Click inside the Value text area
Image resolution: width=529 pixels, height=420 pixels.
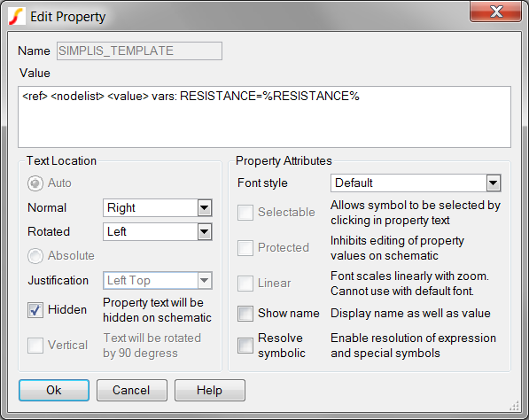point(264,117)
